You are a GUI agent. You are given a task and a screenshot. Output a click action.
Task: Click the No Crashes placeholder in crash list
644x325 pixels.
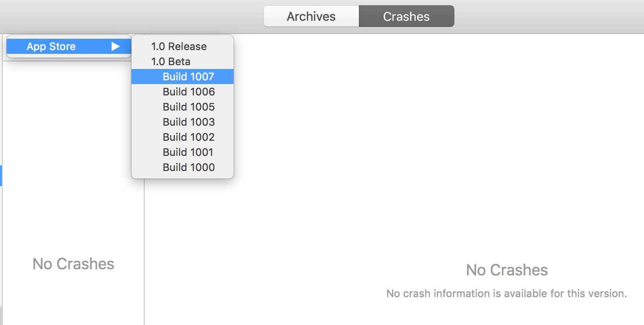(73, 264)
